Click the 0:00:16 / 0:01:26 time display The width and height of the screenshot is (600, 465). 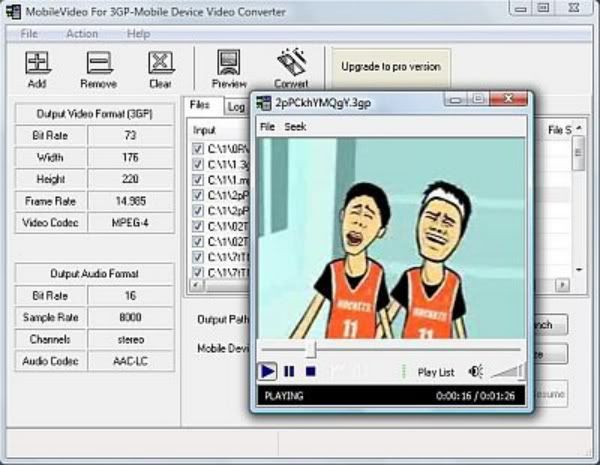pyautogui.click(x=476, y=396)
